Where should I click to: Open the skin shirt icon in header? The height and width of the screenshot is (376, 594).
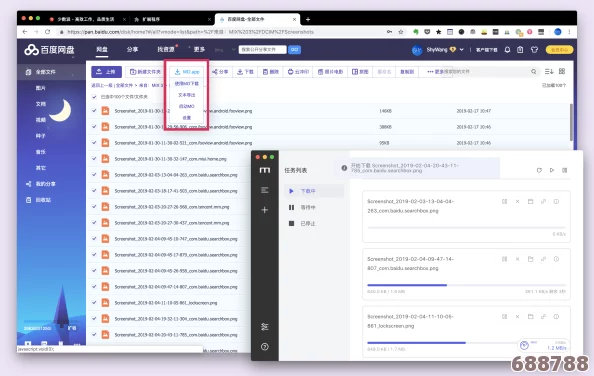534,50
